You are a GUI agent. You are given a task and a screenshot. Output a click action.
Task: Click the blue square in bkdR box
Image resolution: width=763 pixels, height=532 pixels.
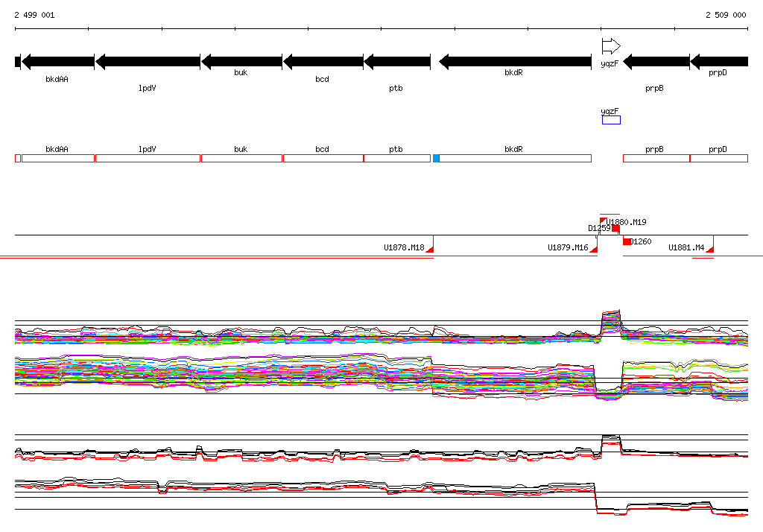click(x=436, y=159)
